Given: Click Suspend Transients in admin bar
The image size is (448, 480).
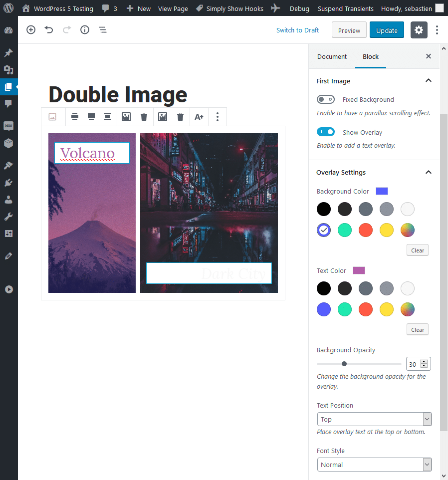Looking at the screenshot, I should [x=346, y=8].
